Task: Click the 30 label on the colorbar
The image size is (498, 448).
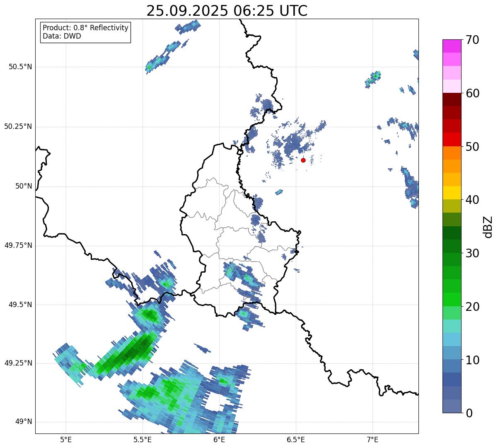Action: 472,253
